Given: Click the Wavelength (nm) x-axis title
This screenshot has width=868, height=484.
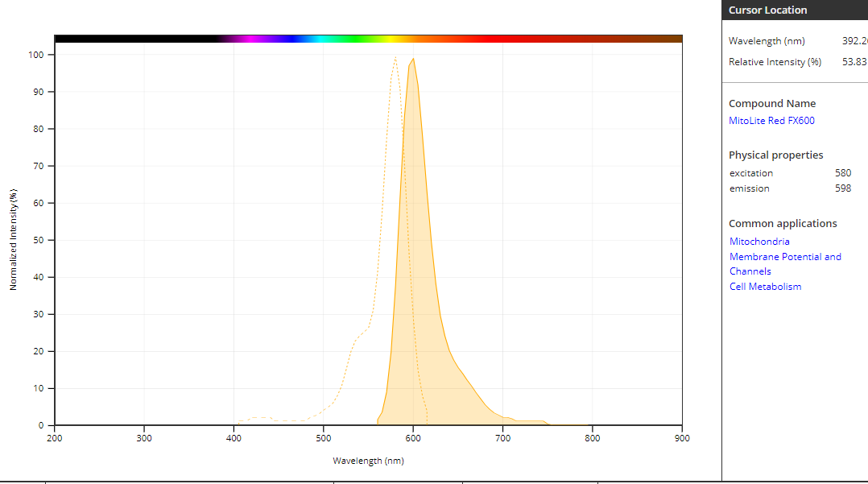Looking at the screenshot, I should click(x=368, y=461).
